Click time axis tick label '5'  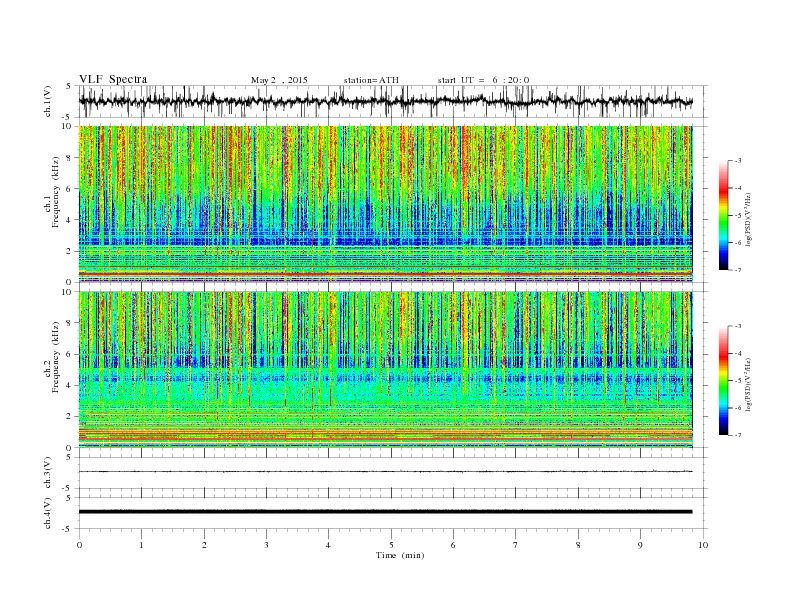pos(391,545)
